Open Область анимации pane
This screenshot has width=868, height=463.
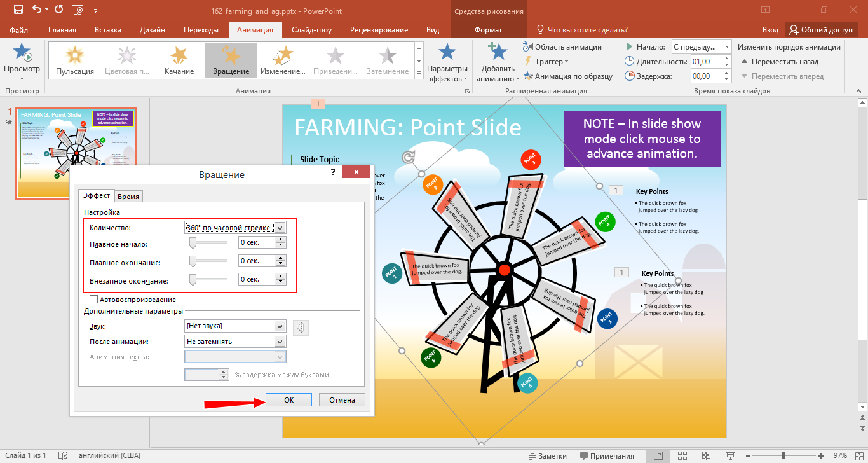coord(562,46)
